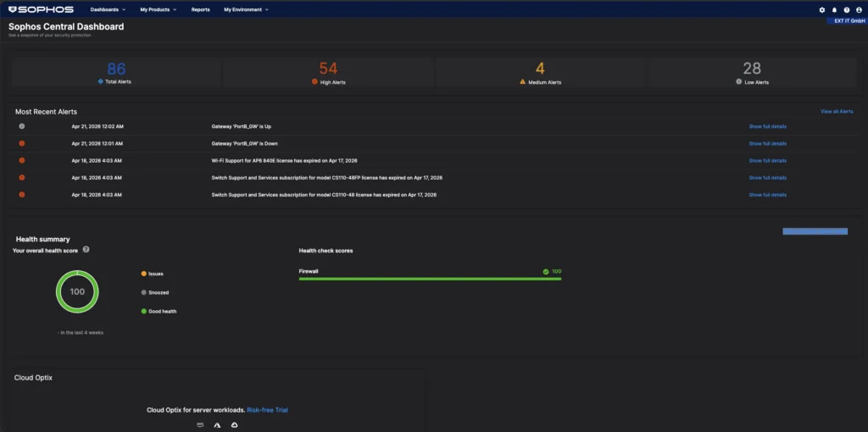
Task: Show full details for Gateway Up alert
Action: point(767,127)
